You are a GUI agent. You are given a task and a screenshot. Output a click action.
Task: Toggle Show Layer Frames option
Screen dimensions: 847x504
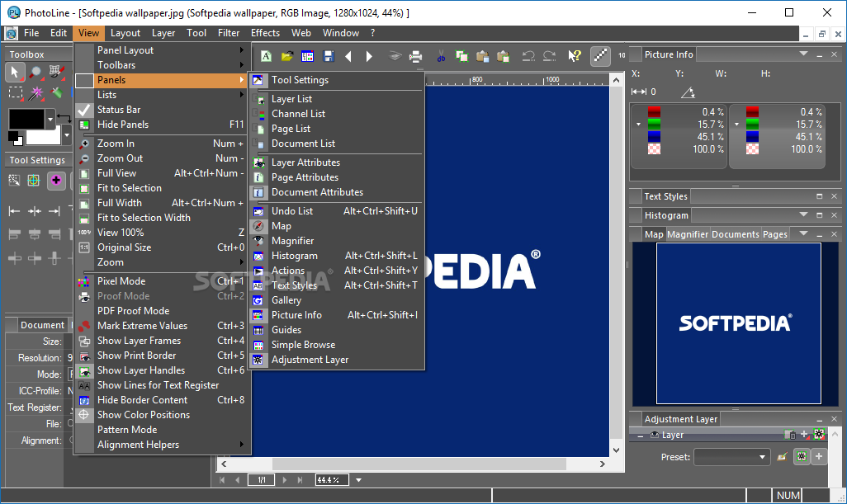tap(162, 341)
